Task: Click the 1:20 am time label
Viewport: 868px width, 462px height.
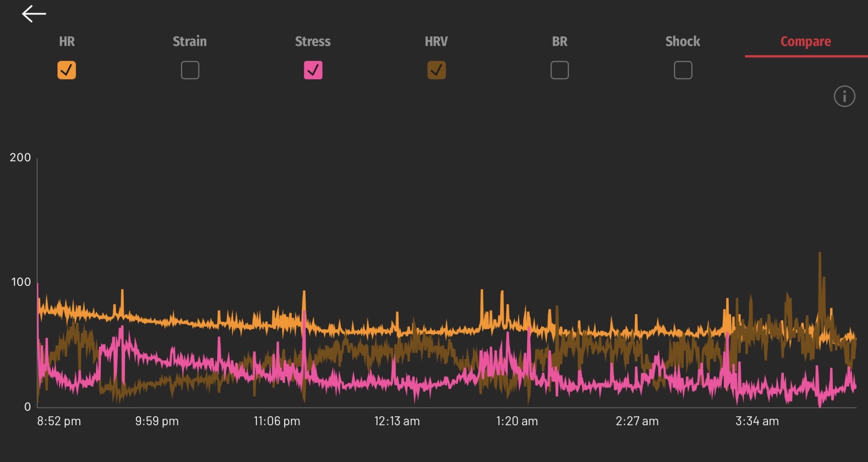Action: (517, 421)
